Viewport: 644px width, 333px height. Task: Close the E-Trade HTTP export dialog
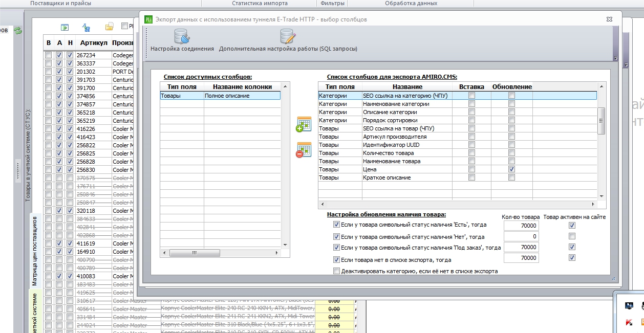609,19
